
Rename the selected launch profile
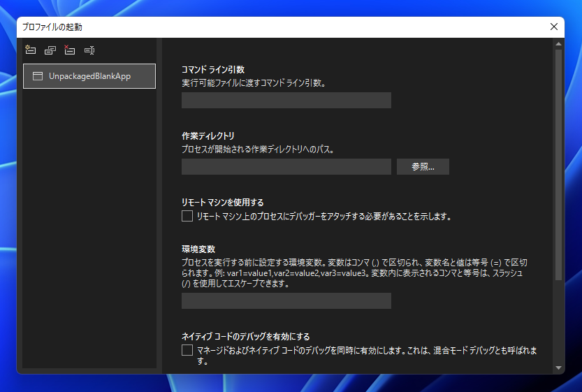pyautogui.click(x=89, y=50)
